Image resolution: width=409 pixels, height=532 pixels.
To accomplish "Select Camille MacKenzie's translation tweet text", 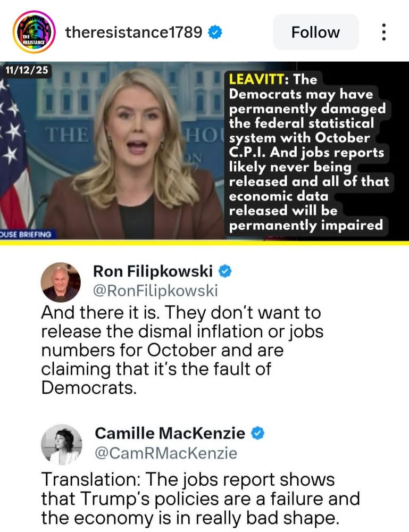I will [201, 498].
